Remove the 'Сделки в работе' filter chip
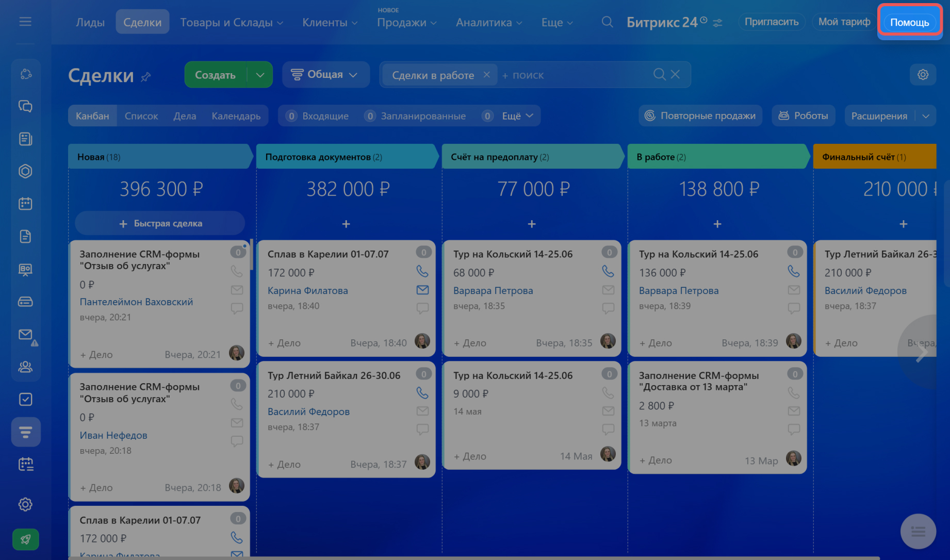The image size is (950, 560). click(x=486, y=75)
